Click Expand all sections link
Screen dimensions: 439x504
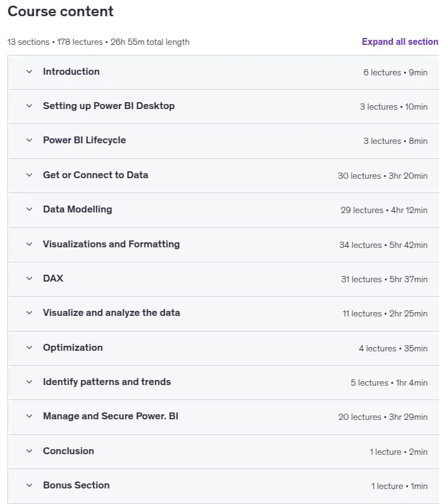coord(400,42)
